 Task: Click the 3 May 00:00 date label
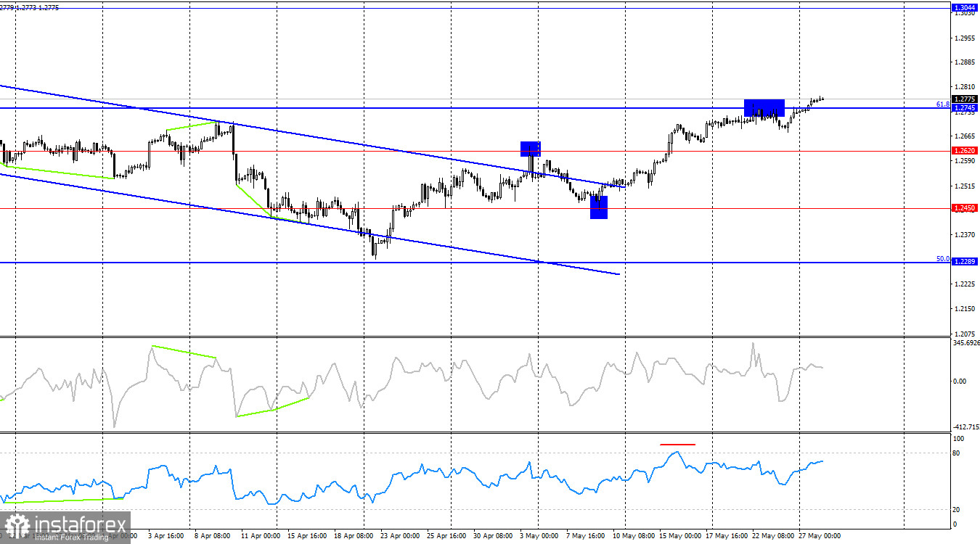541,536
